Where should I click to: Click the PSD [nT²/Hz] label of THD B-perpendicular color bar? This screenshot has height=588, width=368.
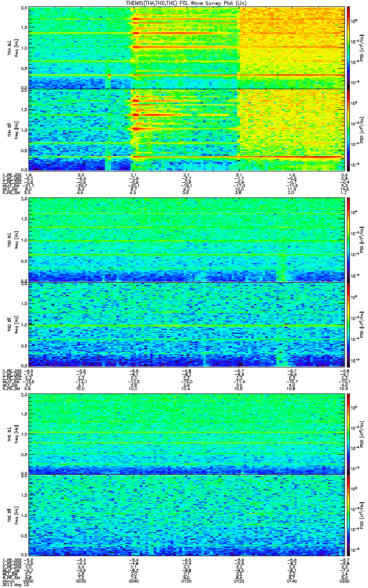point(363,240)
